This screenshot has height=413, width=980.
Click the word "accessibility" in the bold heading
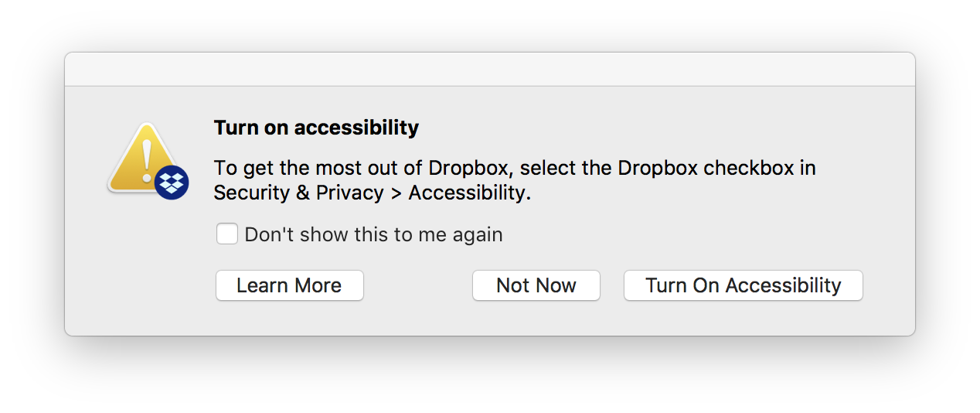[356, 128]
